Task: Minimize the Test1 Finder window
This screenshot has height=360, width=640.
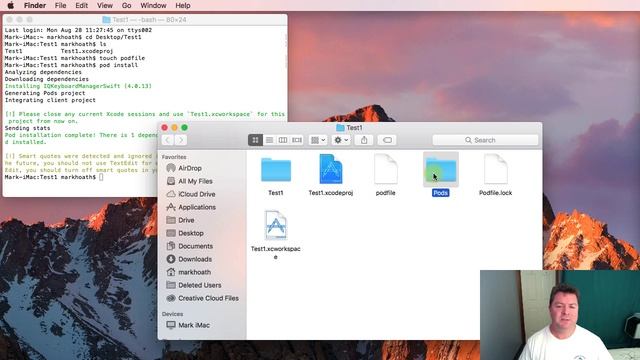Action: pos(174,128)
